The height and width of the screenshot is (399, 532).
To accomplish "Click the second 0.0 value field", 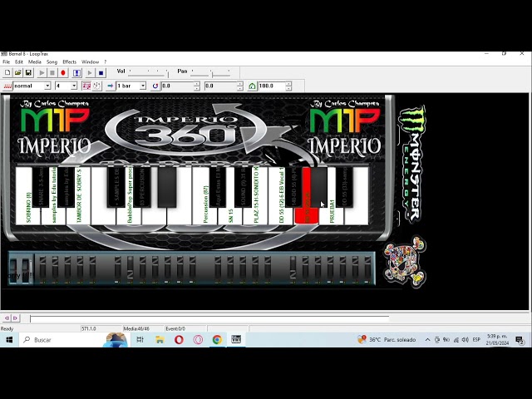I will pos(220,86).
